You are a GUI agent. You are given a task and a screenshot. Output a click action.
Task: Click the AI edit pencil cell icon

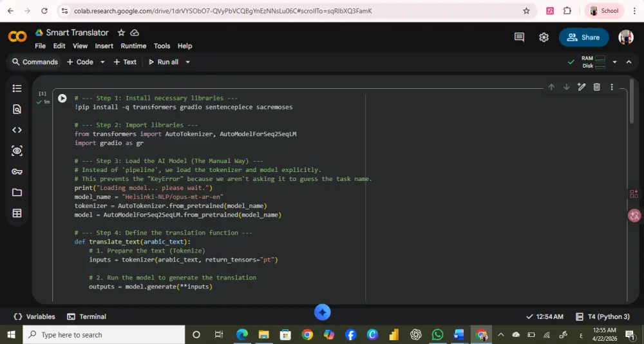[581, 87]
